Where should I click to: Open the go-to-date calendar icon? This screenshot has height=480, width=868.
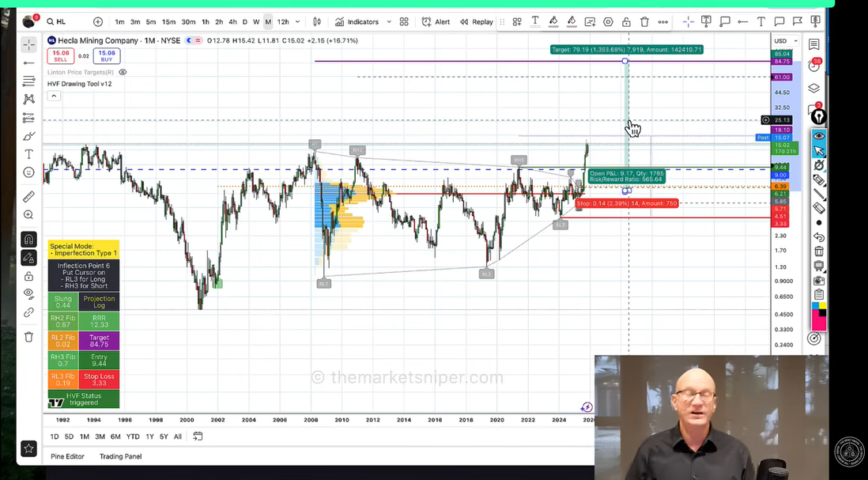coord(198,437)
